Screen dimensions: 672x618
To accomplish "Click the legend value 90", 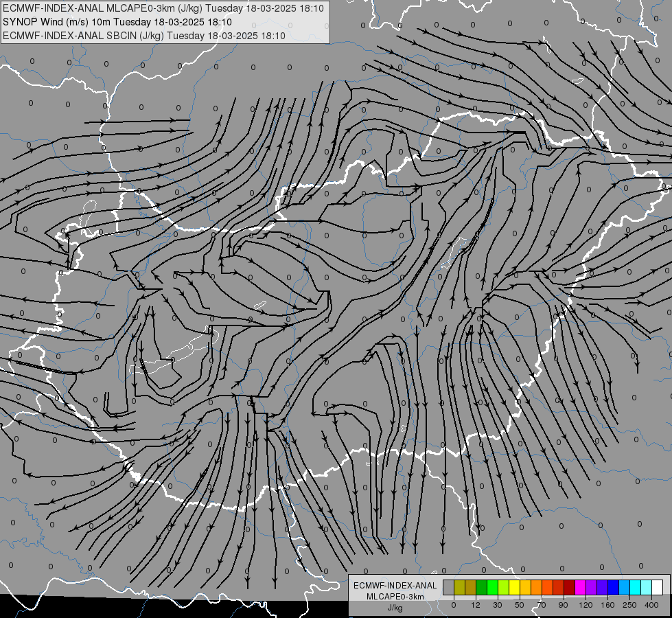I will 563,605.
